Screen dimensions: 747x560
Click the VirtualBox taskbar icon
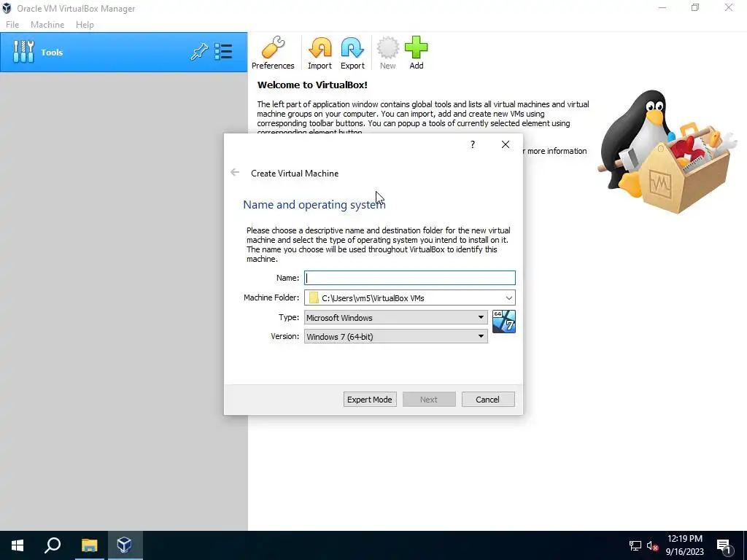point(125,545)
